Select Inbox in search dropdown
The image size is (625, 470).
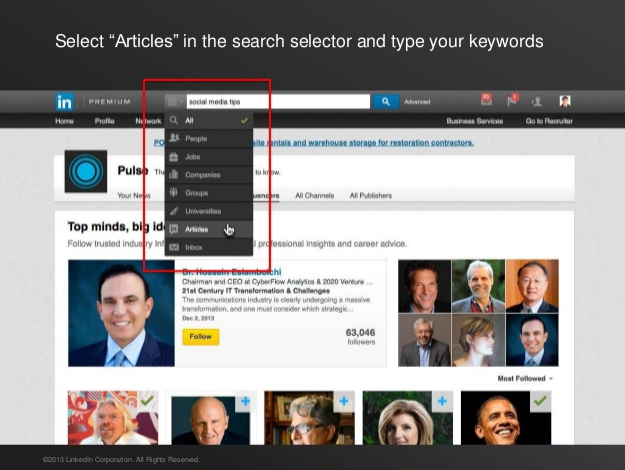[x=209, y=247]
